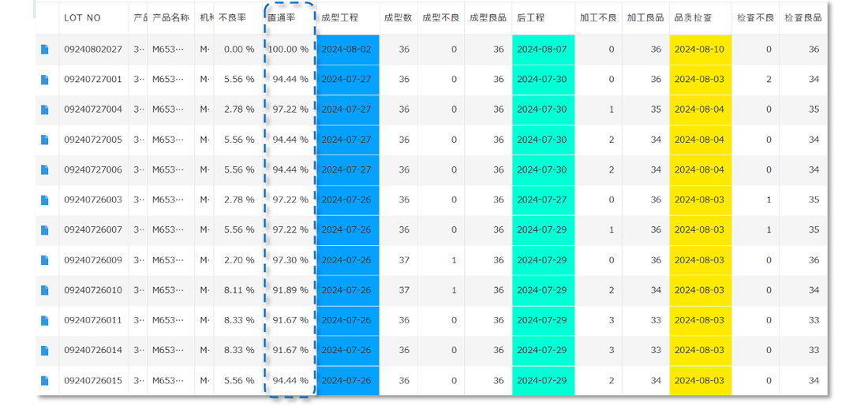Click the 成型不良 column header
The image size is (868, 406).
(440, 17)
